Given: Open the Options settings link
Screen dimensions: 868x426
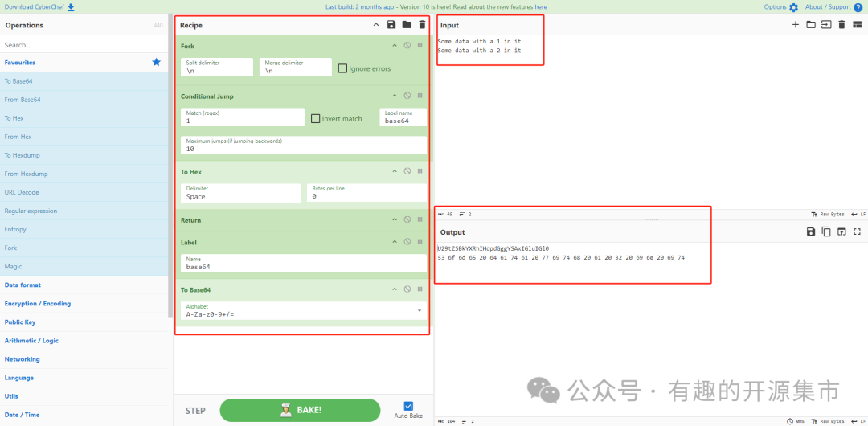Looking at the screenshot, I should coord(780,7).
